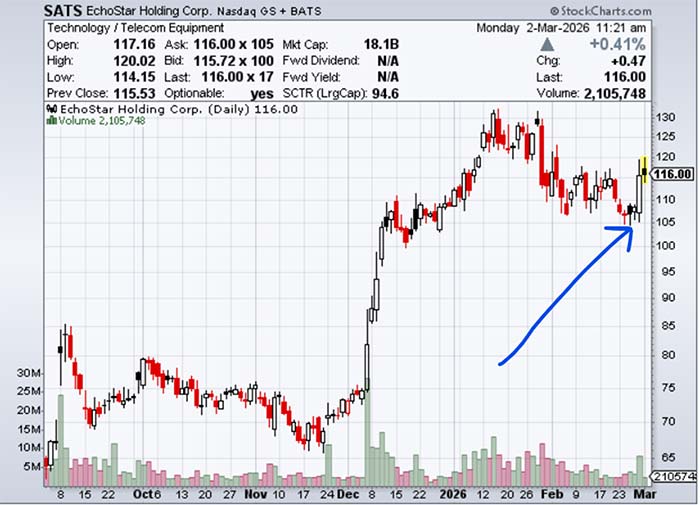The height and width of the screenshot is (505, 700).
Task: Select the Oct label on the date axis
Action: (146, 494)
